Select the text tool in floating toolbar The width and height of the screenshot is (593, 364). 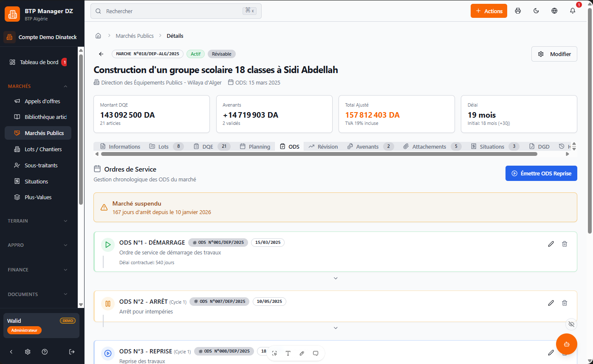(288, 353)
